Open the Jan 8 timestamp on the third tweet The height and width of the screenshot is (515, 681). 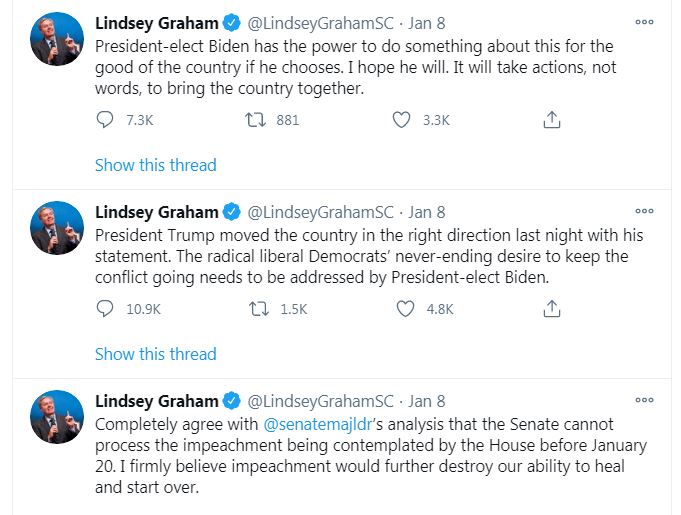click(427, 401)
